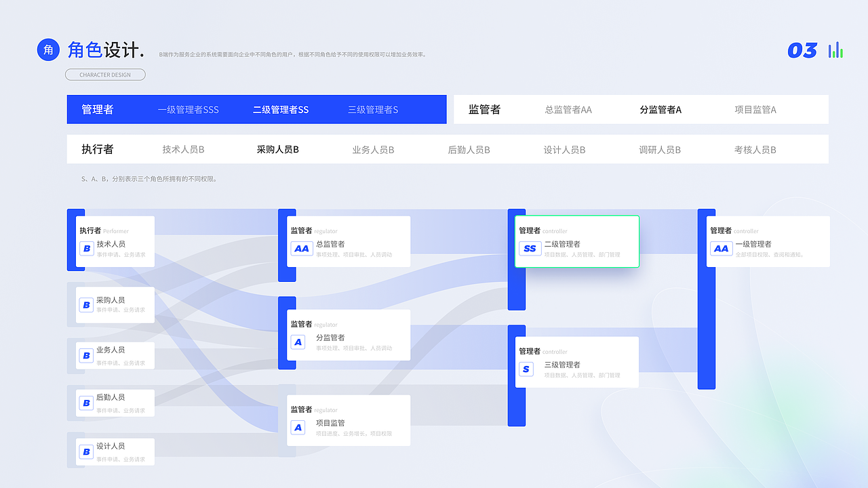Screen dimensions: 868x488
Task: Click the bar chart icon next to 03
Action: click(x=835, y=49)
